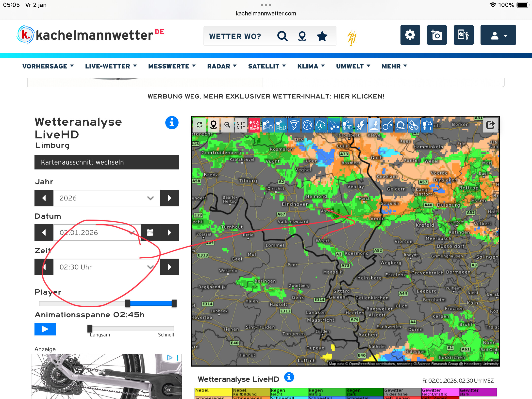
Task: Show info for Wetteranalyse LiveHD title
Action: (x=172, y=123)
